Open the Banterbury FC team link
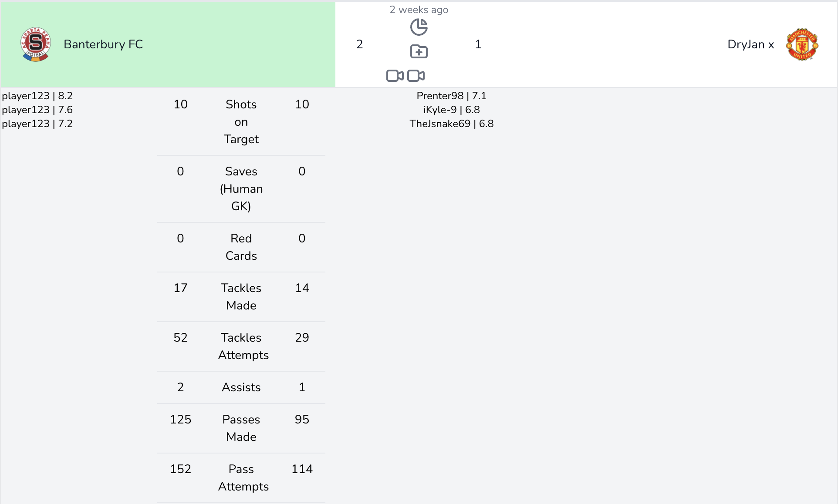 (x=103, y=44)
